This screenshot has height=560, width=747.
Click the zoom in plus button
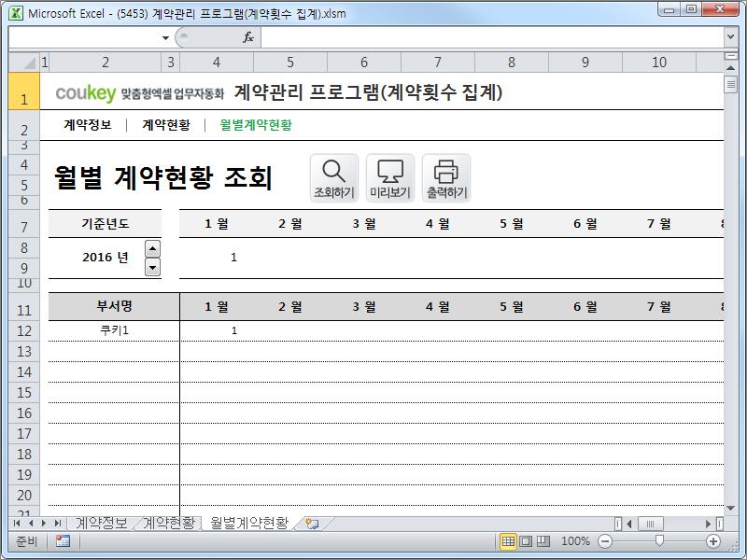coord(713,541)
